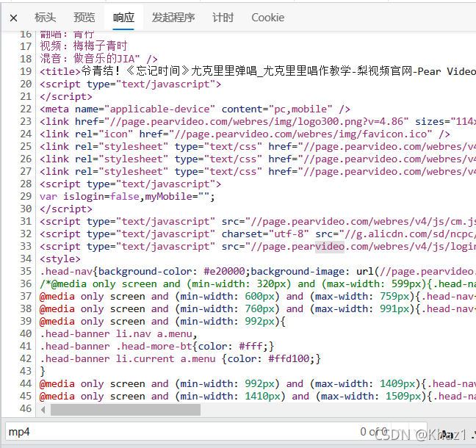Click the meta applicable-device line
The width and height of the screenshot is (476, 448).
tap(195, 109)
